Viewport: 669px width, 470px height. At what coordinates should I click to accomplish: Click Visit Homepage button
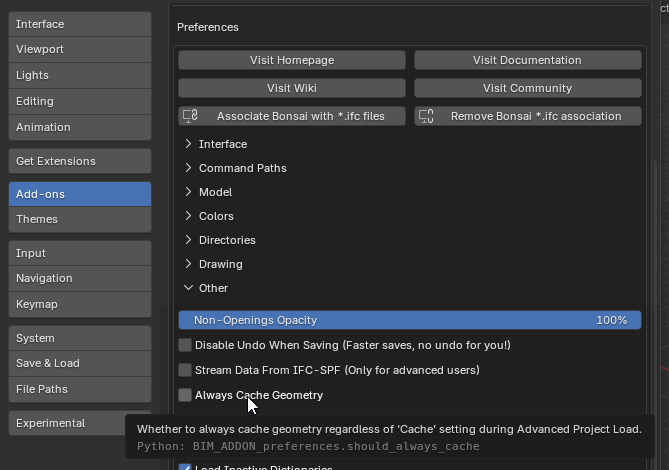click(x=292, y=60)
